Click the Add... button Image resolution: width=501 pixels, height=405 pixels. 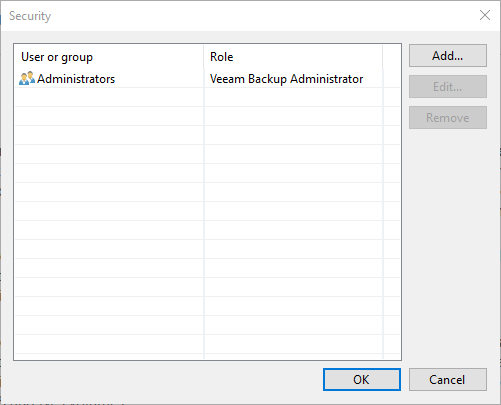[448, 56]
